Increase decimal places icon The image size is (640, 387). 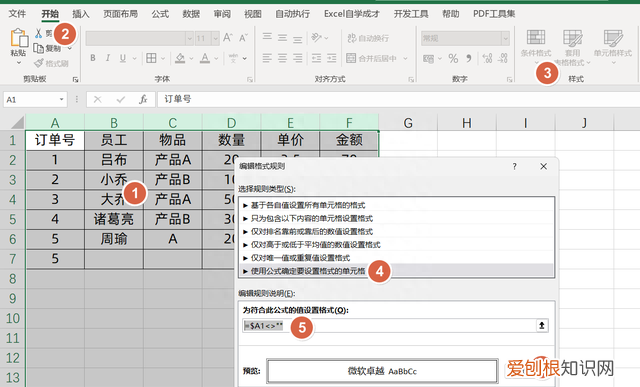[x=487, y=58]
